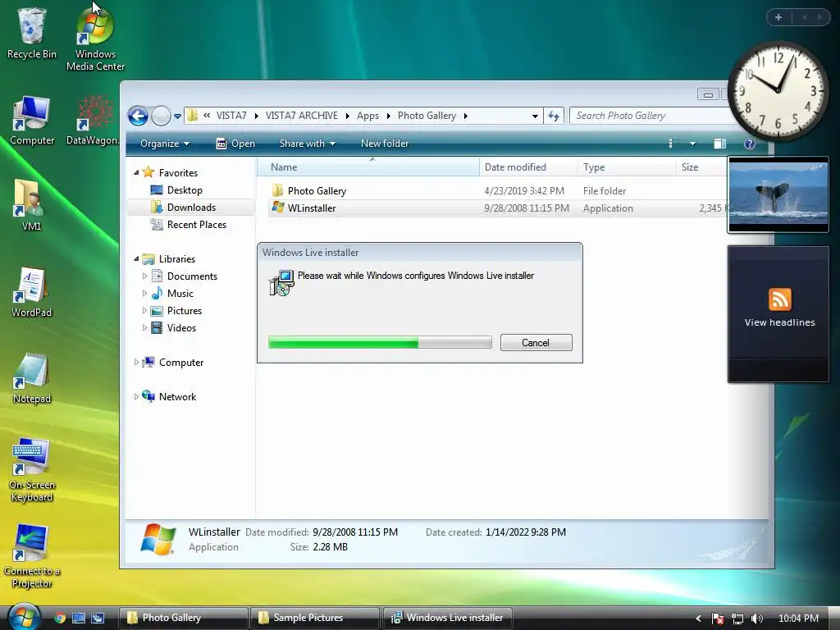This screenshot has width=840, height=630.
Task: Click the Forward arrow in Explorer
Action: 161,116
